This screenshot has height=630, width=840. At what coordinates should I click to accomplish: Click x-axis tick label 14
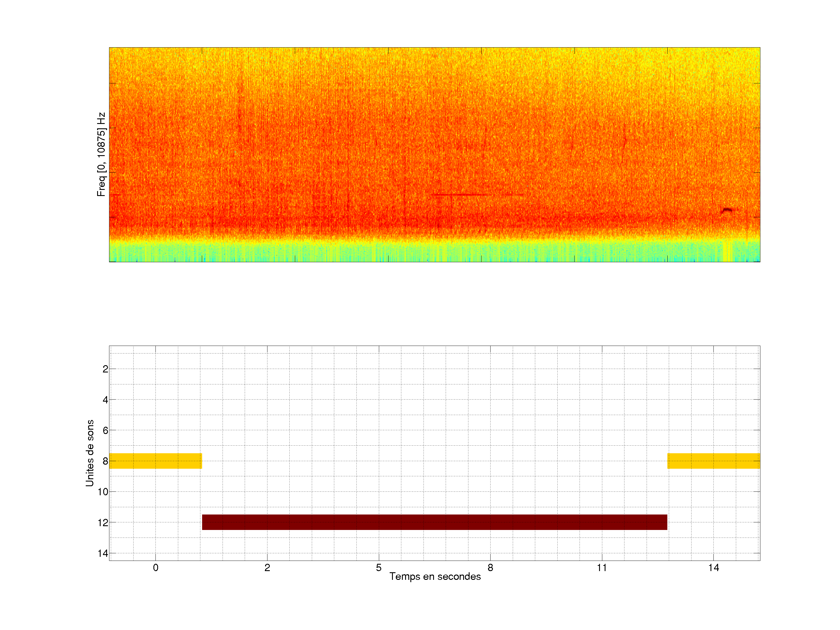click(713, 568)
